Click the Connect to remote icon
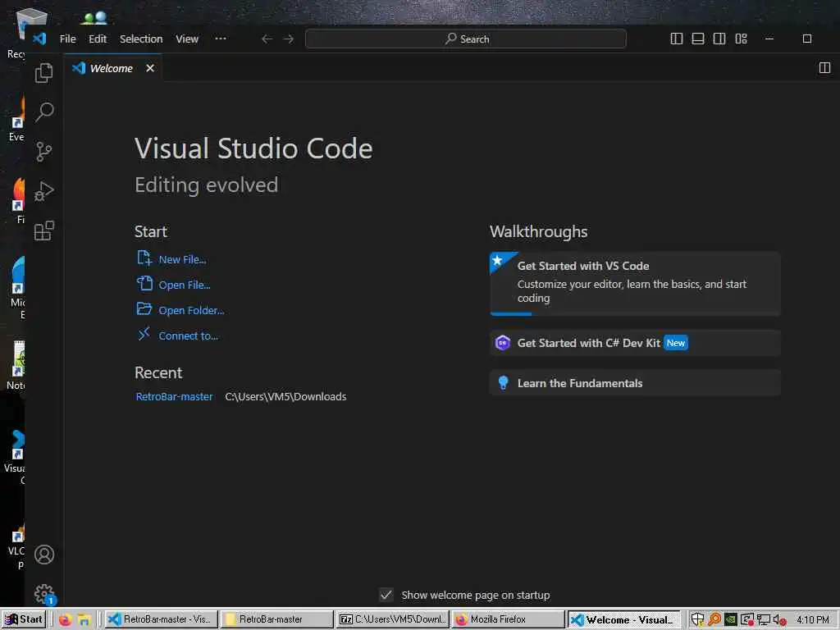The width and height of the screenshot is (840, 630). pos(144,335)
